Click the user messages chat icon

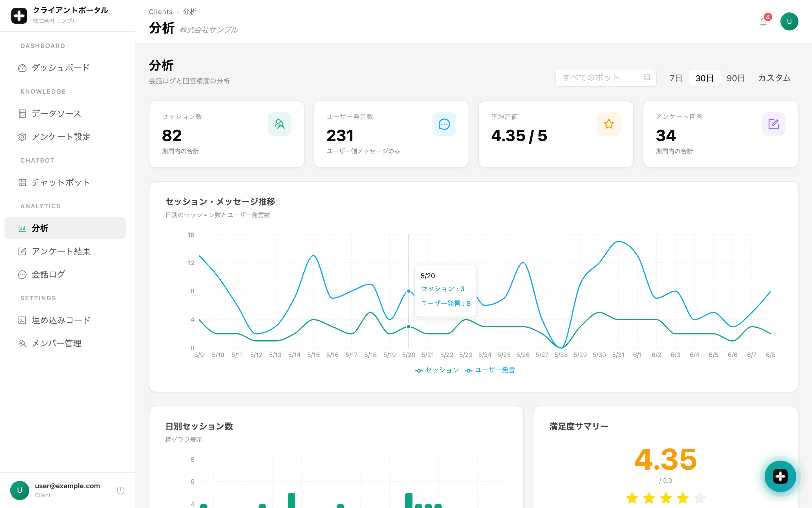coord(444,124)
